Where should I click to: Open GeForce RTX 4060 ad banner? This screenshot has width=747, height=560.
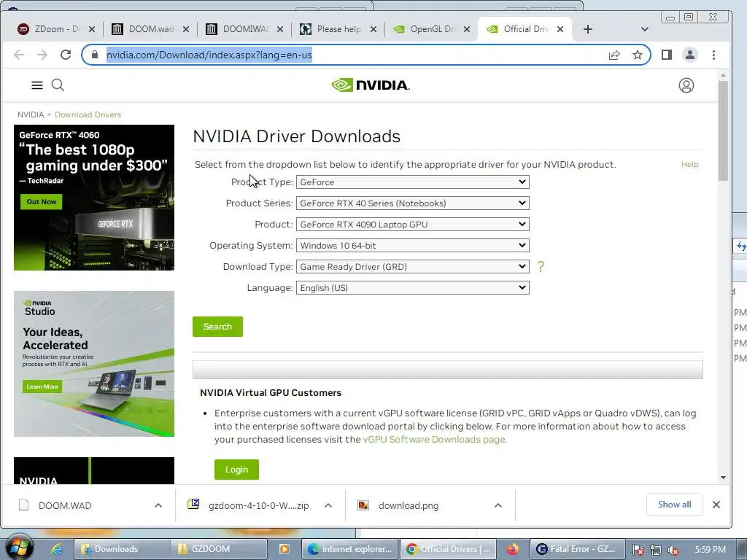pyautogui.click(x=94, y=198)
